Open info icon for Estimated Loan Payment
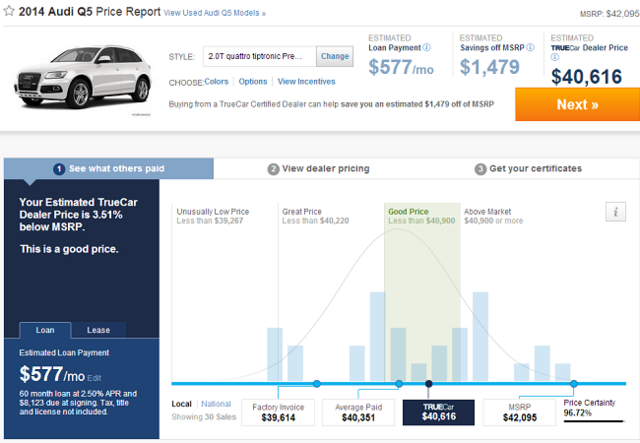 427,47
